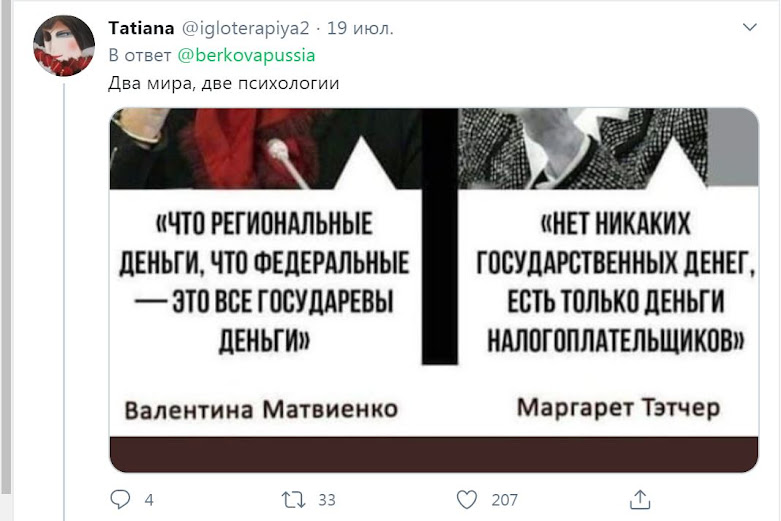This screenshot has height=521, width=781.
Task: Expand the tweet options chevron
Action: [750, 27]
